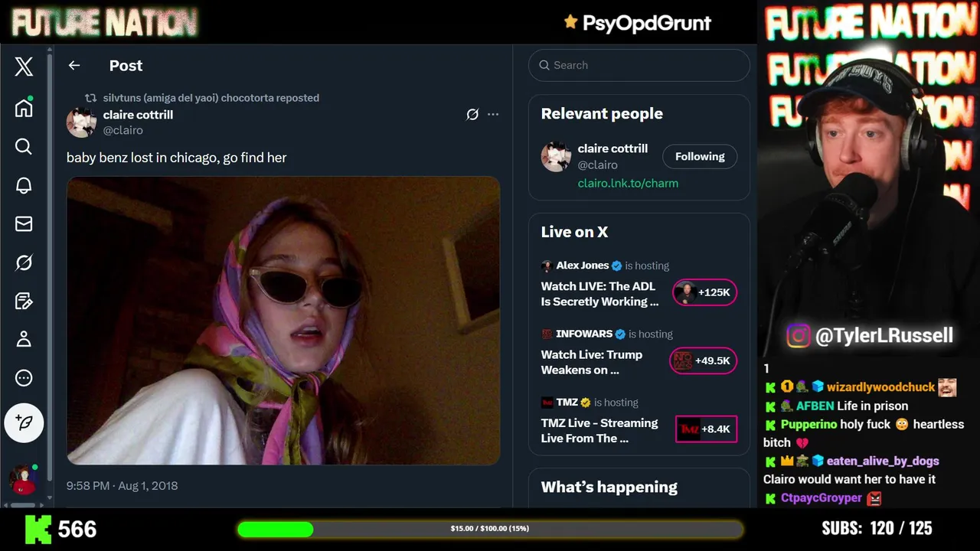
Task: Click the +49.5K listeners badge
Action: tap(703, 360)
